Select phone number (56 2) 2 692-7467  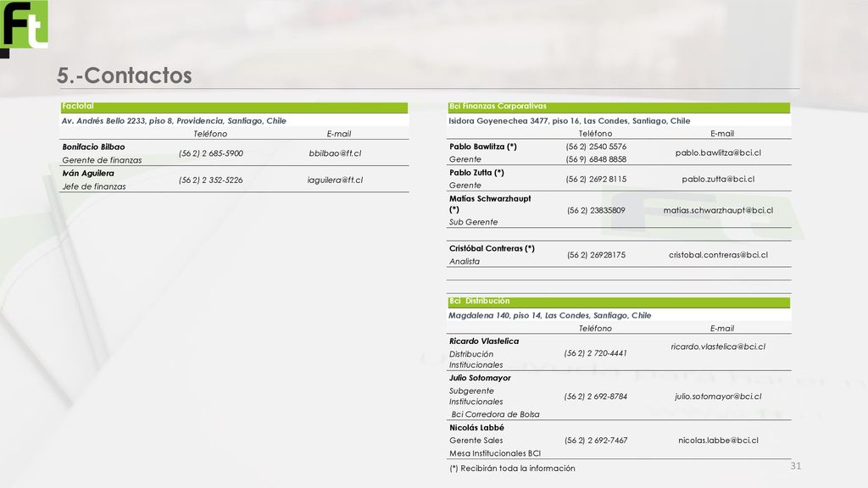(596, 441)
